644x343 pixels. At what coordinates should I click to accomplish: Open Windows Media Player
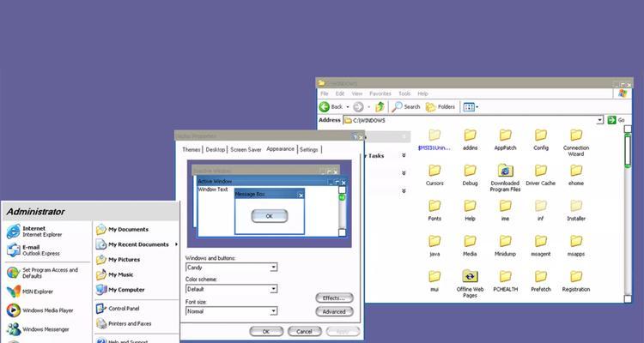40,310
